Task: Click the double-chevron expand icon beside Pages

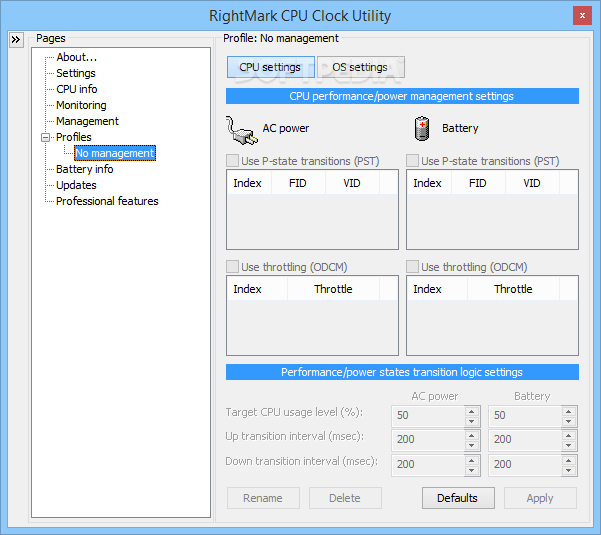Action: tap(16, 39)
